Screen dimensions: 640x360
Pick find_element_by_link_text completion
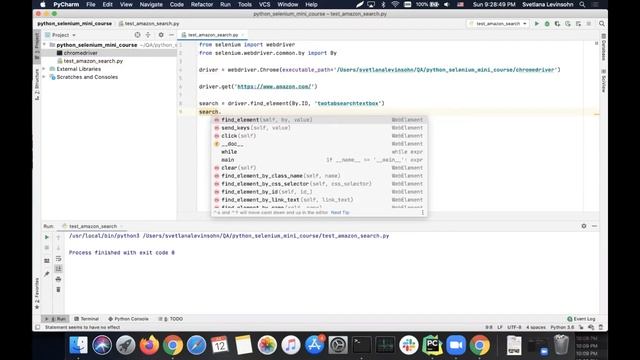click(319, 200)
